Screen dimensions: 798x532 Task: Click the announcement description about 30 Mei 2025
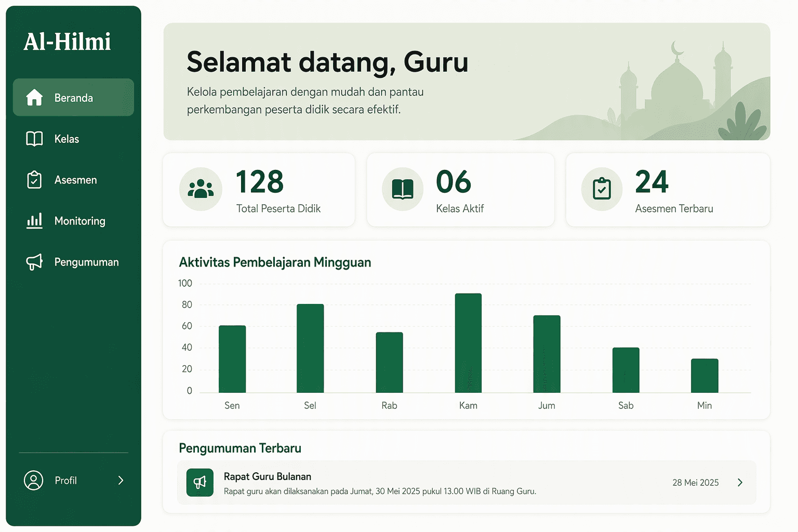point(380,491)
